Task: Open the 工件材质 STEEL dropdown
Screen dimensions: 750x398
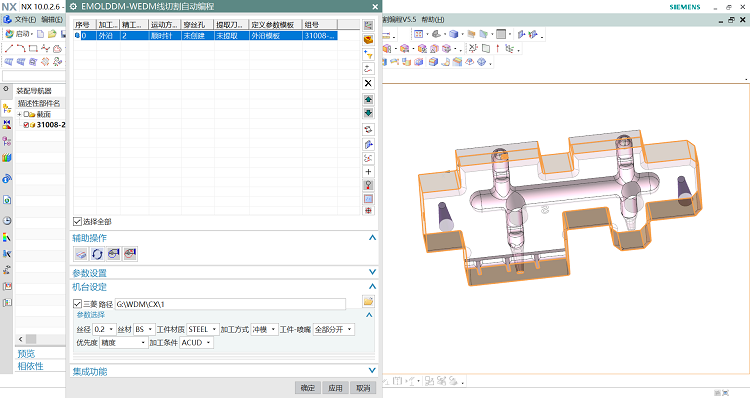Action: pyautogui.click(x=203, y=329)
